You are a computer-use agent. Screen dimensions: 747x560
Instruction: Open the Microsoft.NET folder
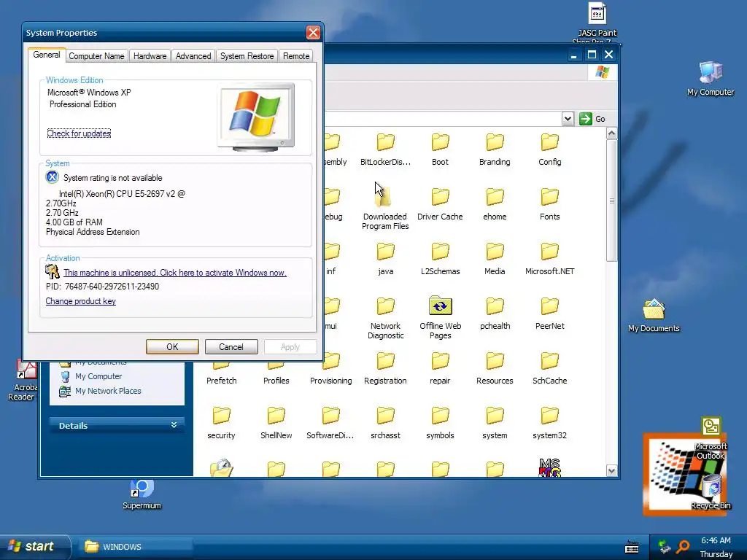(549, 259)
